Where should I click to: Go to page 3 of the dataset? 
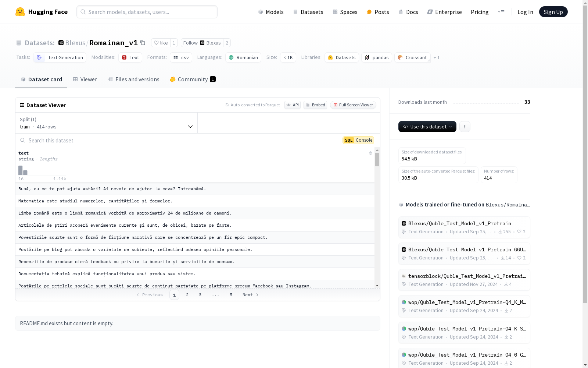point(200,295)
